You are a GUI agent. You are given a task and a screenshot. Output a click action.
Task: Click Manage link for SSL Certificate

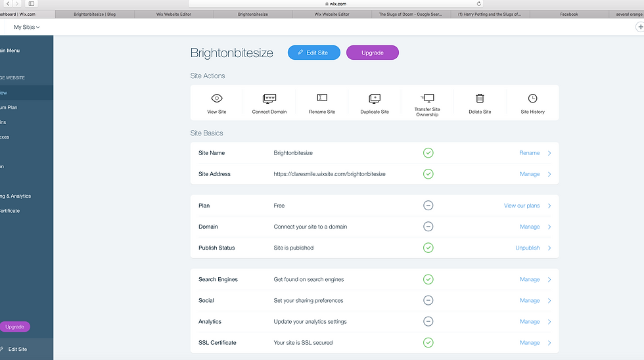tap(530, 343)
